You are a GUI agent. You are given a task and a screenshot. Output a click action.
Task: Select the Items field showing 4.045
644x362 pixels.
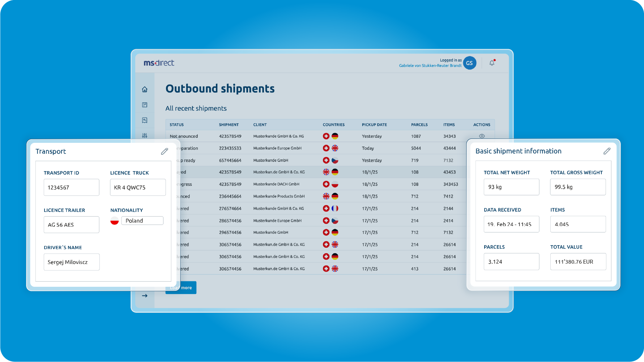coord(578,224)
